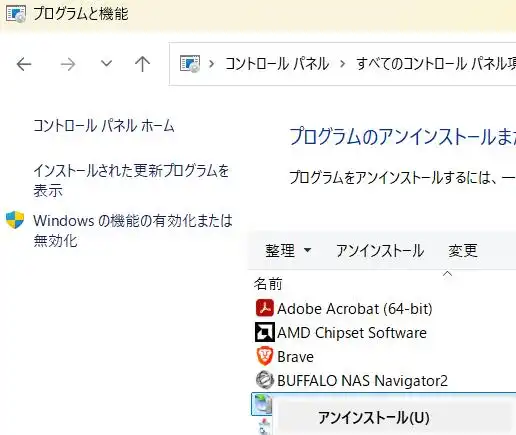Sort by 名前 column header
Screen dimensions: 516x435
tap(268, 284)
